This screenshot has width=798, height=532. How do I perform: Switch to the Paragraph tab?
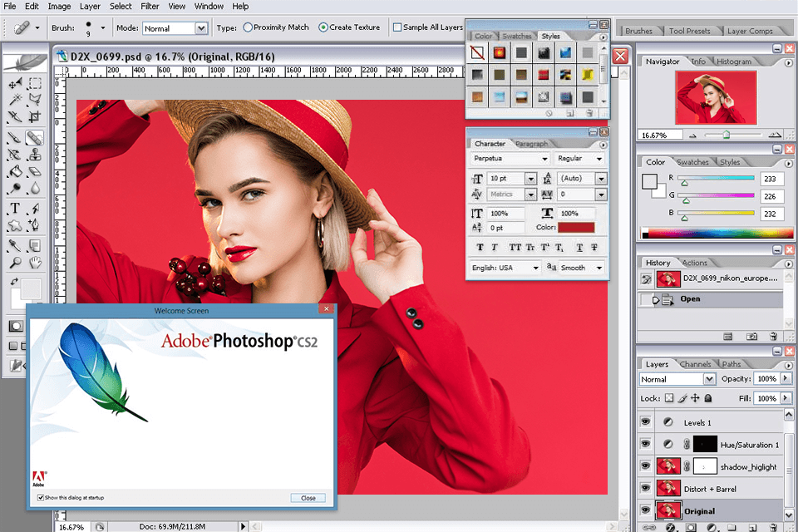pyautogui.click(x=531, y=144)
